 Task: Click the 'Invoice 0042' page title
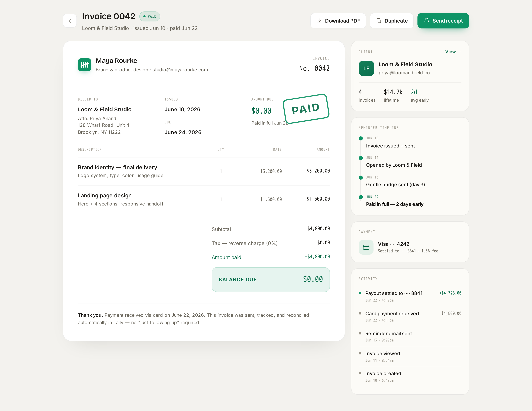point(109,16)
